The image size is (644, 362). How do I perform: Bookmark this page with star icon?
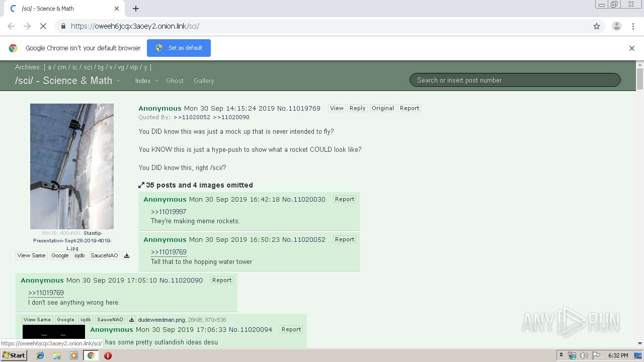(597, 26)
